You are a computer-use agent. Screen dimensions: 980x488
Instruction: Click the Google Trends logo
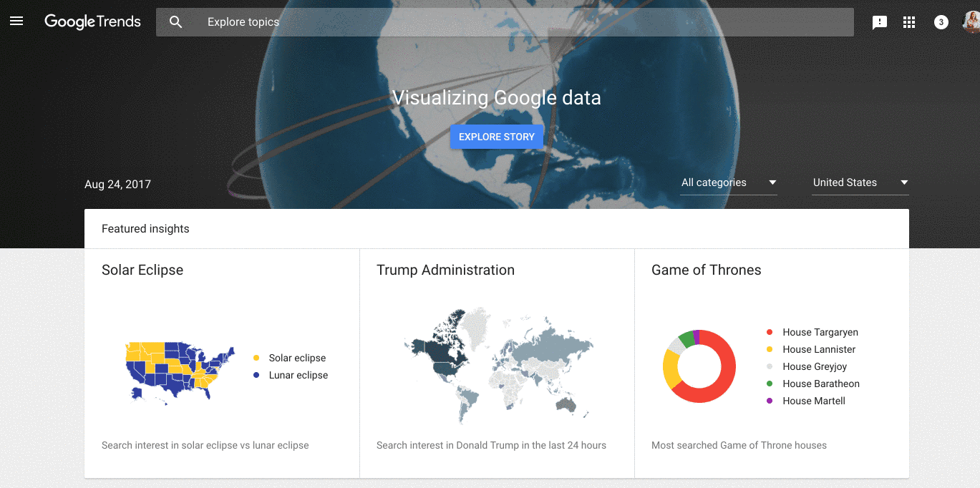click(x=92, y=21)
